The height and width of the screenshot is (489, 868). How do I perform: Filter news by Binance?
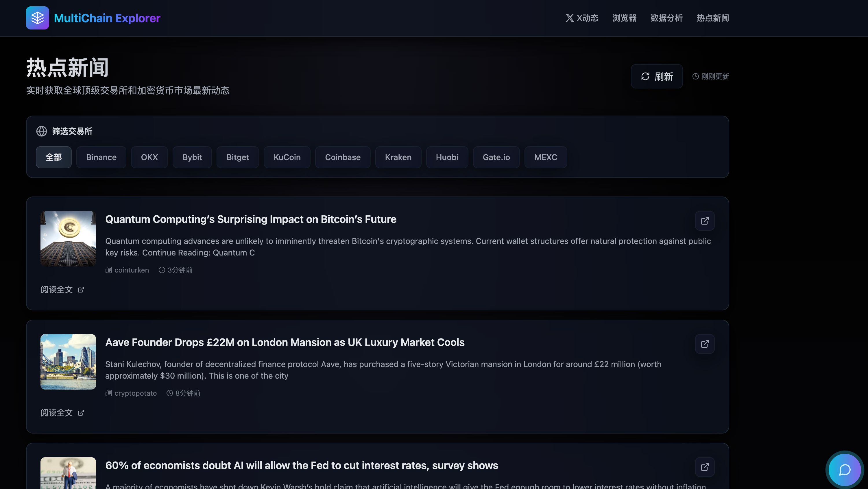101,157
